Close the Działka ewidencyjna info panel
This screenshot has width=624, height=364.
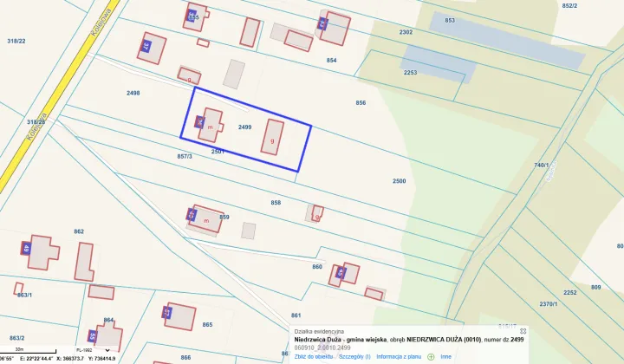pyautogui.click(x=523, y=331)
